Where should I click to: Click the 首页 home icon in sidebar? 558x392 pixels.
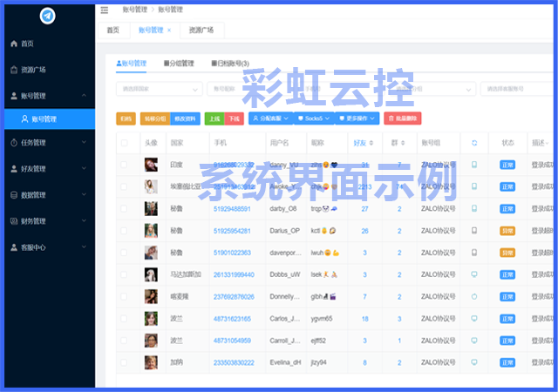coord(13,44)
